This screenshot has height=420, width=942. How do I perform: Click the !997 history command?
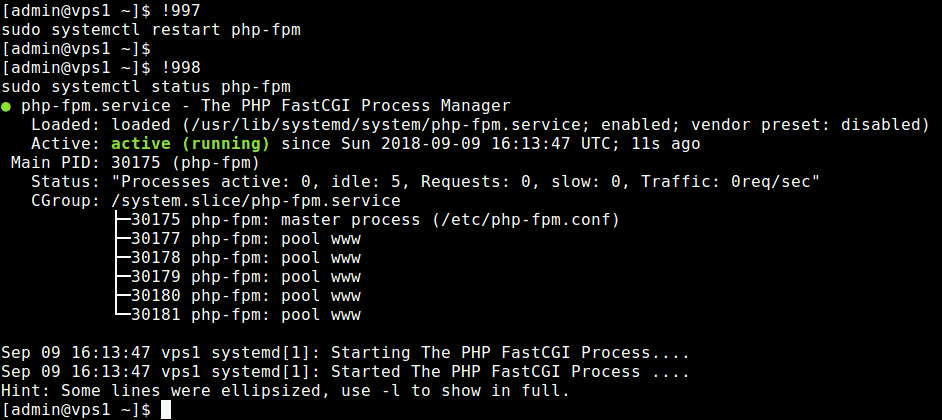tap(173, 11)
